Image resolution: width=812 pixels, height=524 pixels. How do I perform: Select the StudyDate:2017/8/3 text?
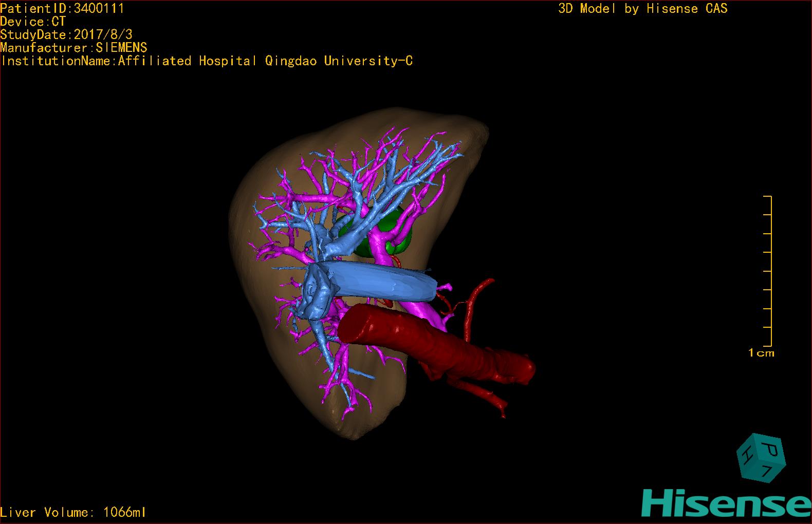[x=66, y=34]
